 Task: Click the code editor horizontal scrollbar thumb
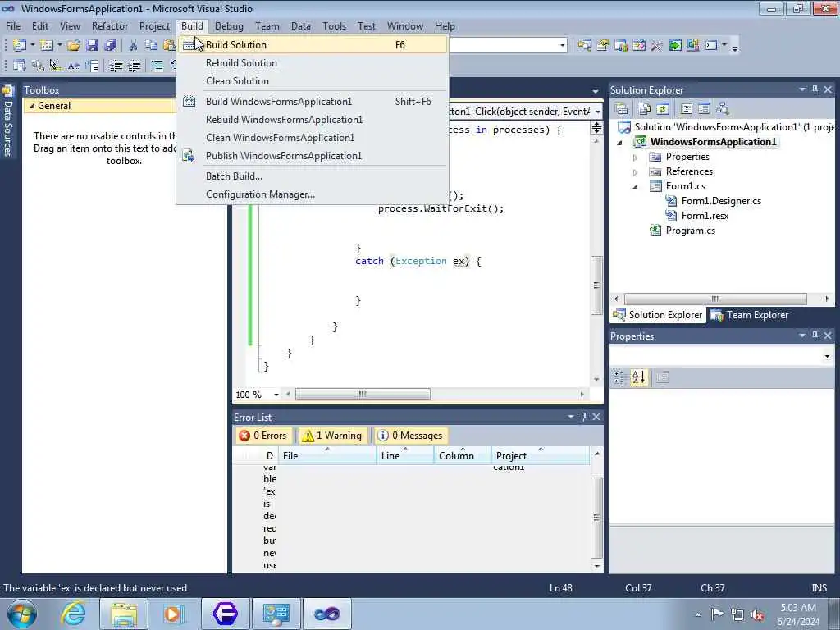coord(363,395)
